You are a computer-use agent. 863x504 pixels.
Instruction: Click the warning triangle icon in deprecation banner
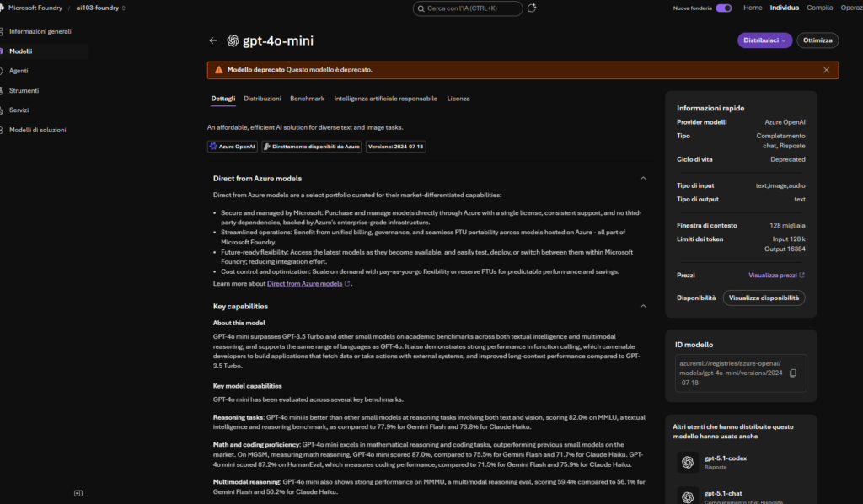218,70
